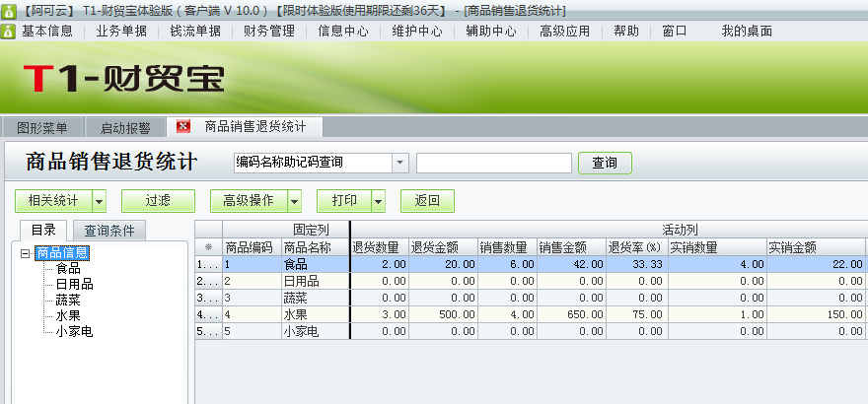Open the 维护中心 menu
The height and width of the screenshot is (404, 868).
[x=417, y=32]
